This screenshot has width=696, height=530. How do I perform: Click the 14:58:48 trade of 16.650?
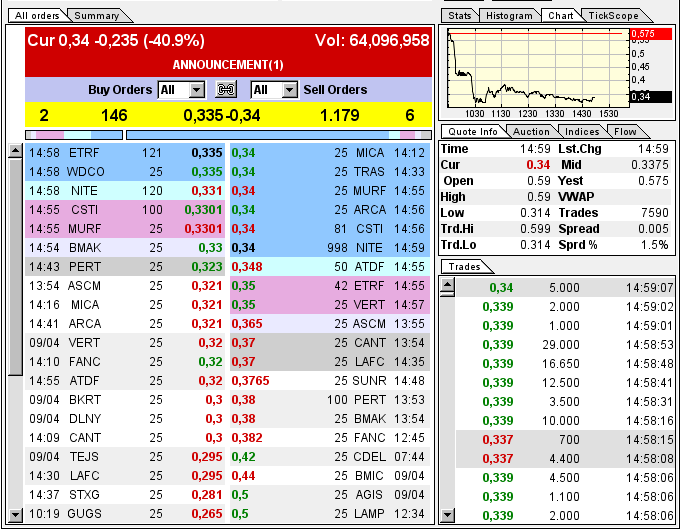(x=565, y=364)
